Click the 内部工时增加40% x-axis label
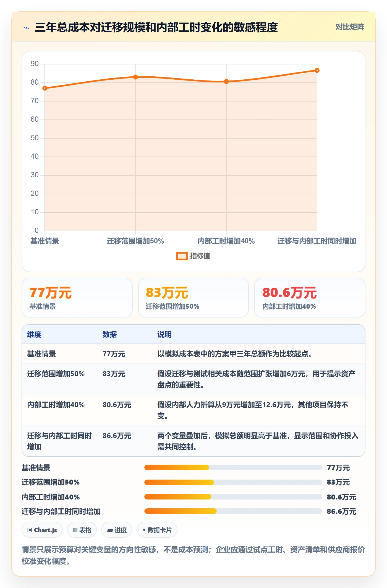The image size is (387, 588). [226, 241]
